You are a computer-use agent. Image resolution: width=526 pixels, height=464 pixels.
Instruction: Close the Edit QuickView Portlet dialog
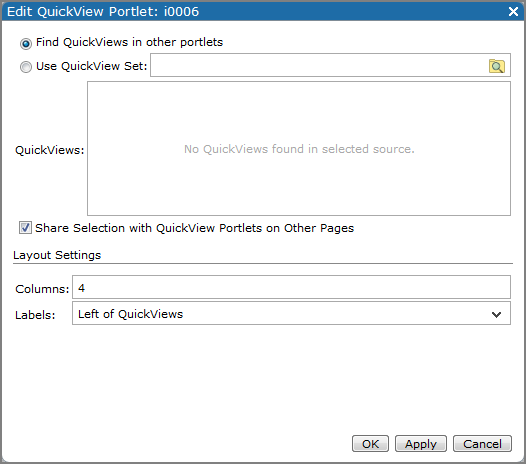(x=513, y=11)
